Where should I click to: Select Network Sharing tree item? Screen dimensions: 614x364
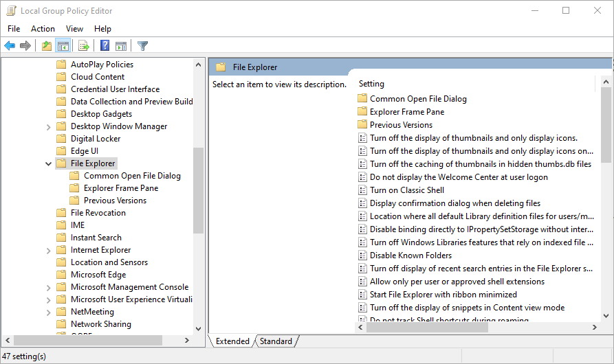[101, 324]
